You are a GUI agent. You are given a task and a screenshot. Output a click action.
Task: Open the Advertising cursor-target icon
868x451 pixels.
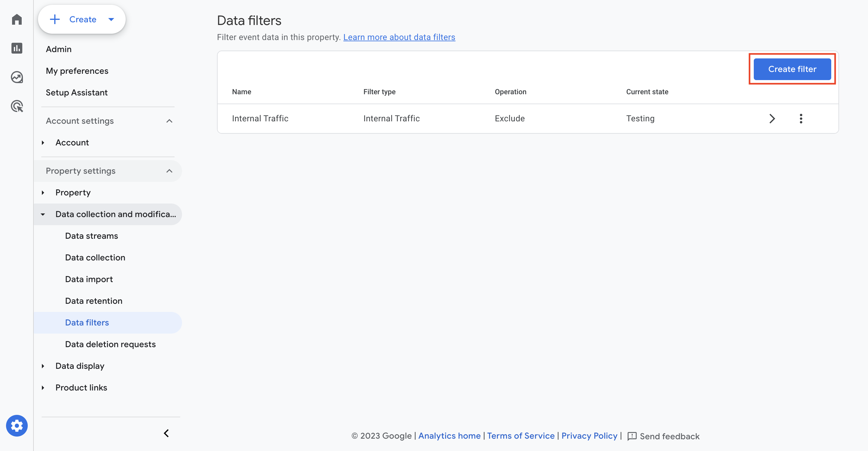[x=17, y=106]
